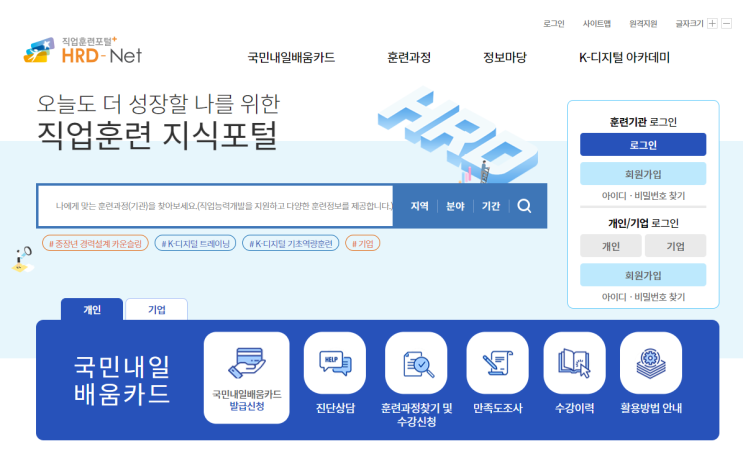Screen dimensions: 743x449
Task: Open the 사이트맵 link
Action: (597, 24)
